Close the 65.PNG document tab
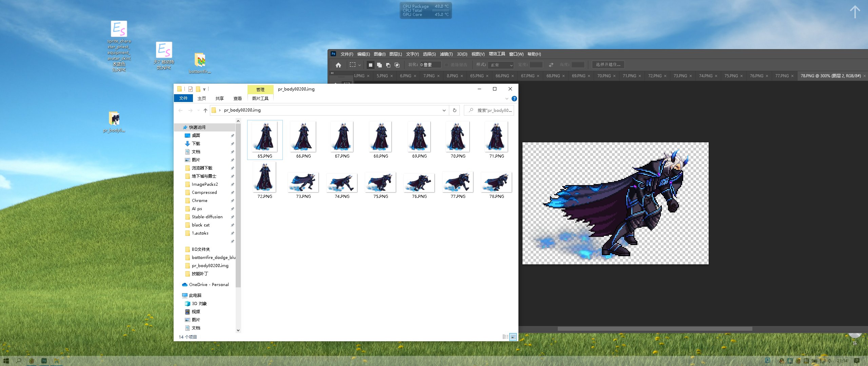The image size is (868, 366). [x=487, y=76]
